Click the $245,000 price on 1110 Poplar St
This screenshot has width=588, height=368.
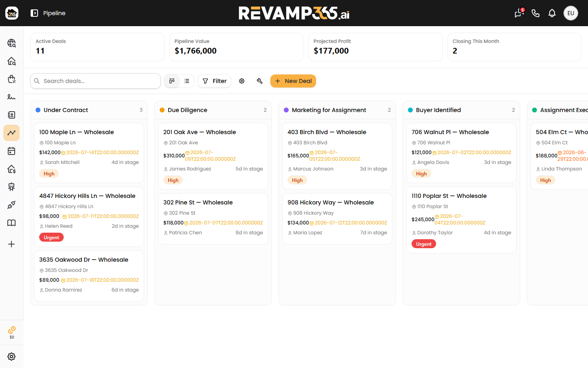click(423, 220)
